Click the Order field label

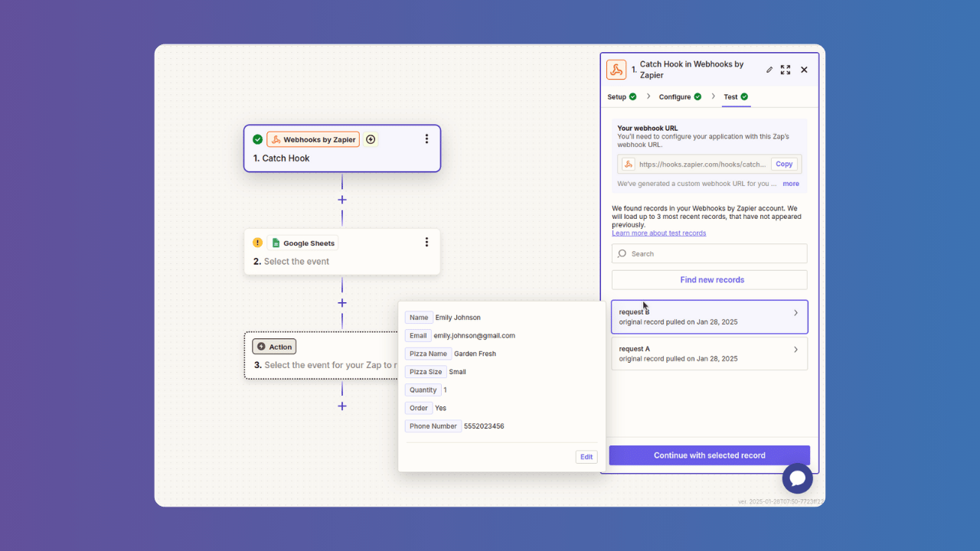point(419,408)
